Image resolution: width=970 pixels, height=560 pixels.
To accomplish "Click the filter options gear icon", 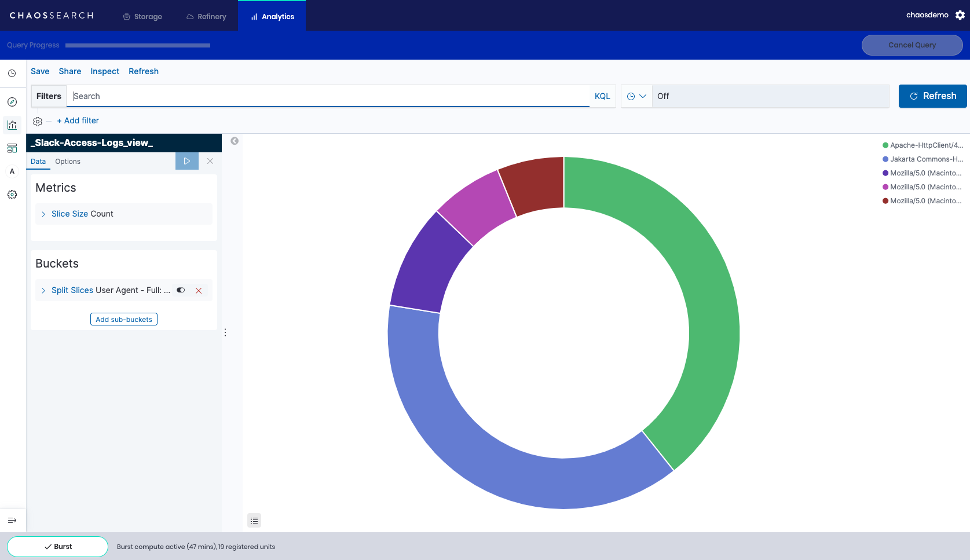I will point(38,121).
